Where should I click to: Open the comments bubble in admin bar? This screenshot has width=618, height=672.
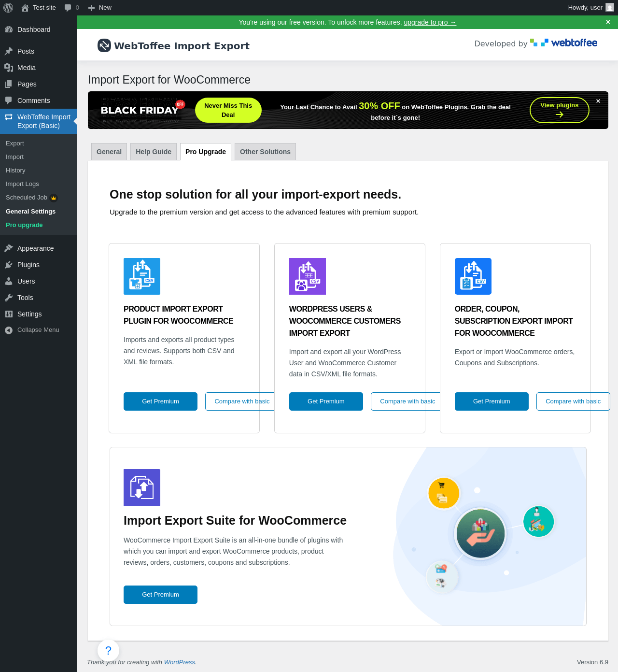point(68,8)
